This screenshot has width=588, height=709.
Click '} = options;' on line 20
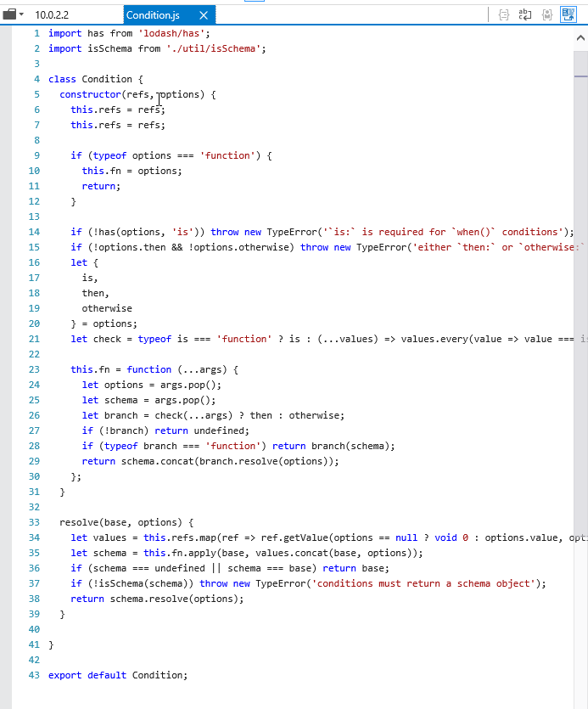(x=104, y=324)
